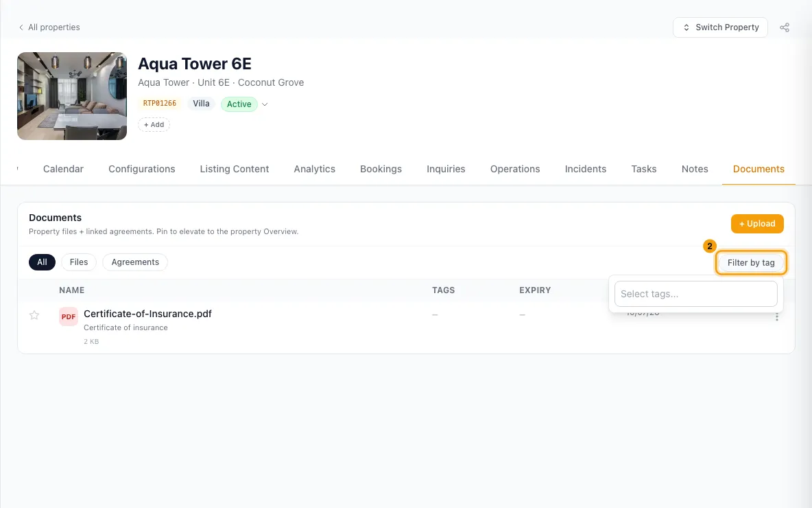Open the Certificate-of-Insurance.pdf file name

pos(147,314)
